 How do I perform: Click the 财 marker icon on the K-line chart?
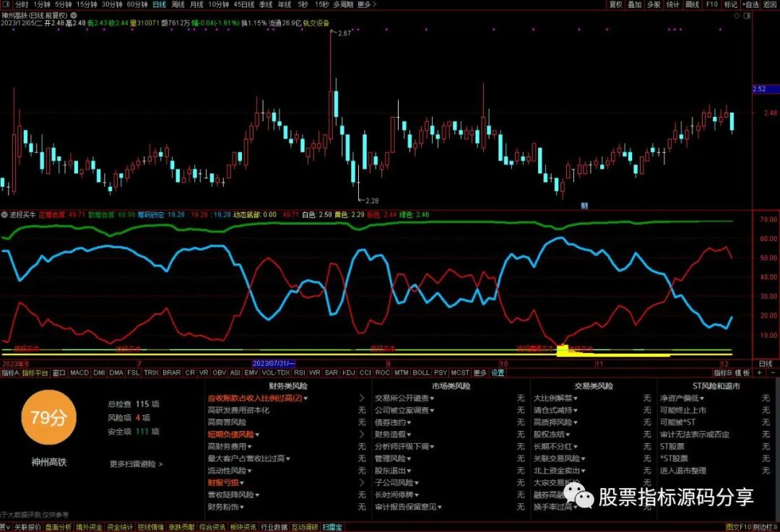pyautogui.click(x=584, y=205)
